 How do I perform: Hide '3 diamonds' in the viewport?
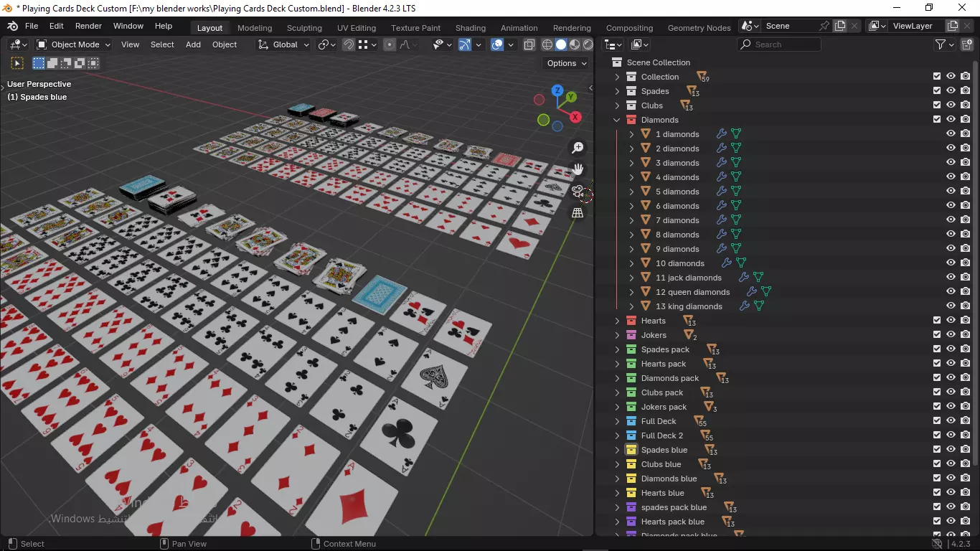coord(951,163)
